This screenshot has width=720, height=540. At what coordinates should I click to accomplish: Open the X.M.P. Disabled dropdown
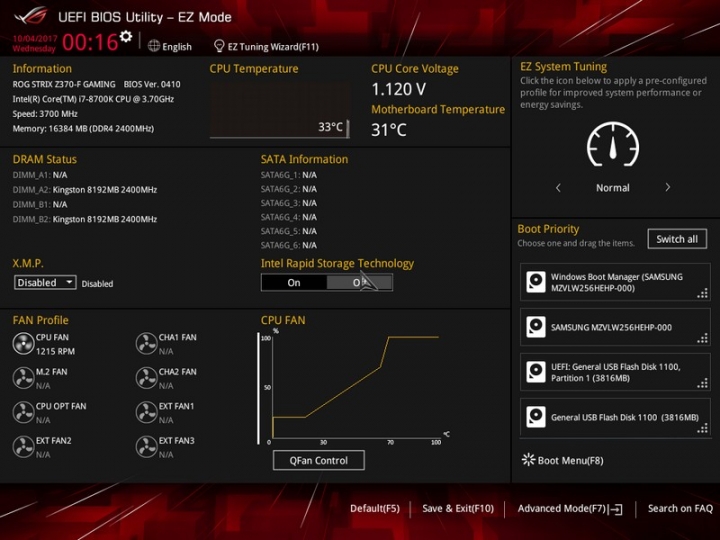(45, 282)
